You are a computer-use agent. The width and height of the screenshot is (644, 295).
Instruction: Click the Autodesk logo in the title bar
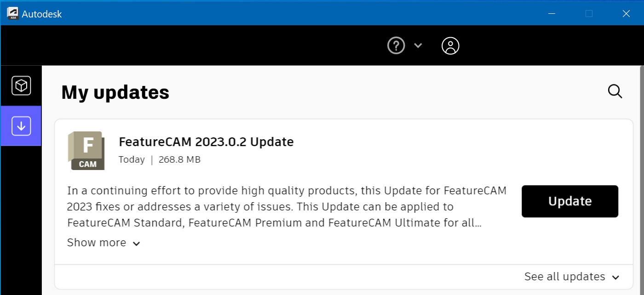pos(12,13)
